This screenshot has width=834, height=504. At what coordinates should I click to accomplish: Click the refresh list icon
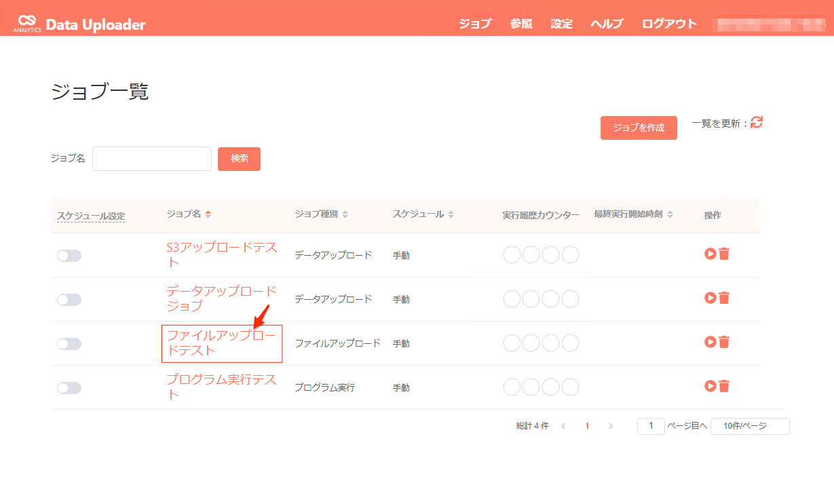point(757,123)
